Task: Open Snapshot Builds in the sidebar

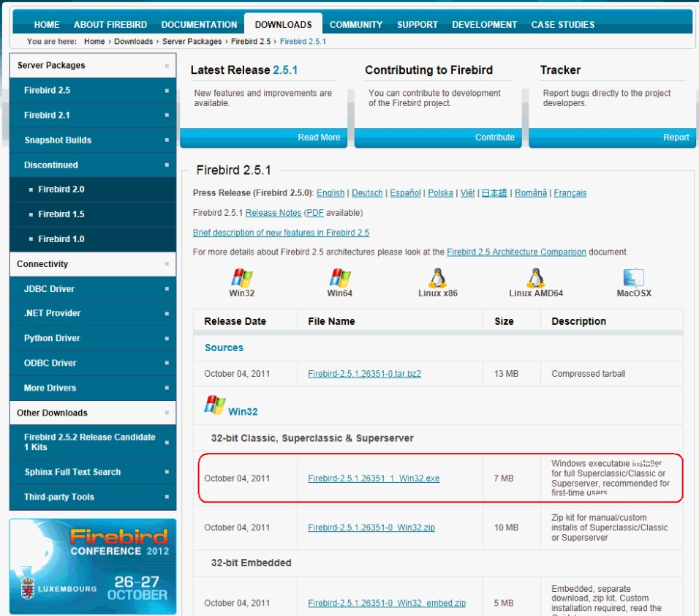Action: pyautogui.click(x=93, y=140)
